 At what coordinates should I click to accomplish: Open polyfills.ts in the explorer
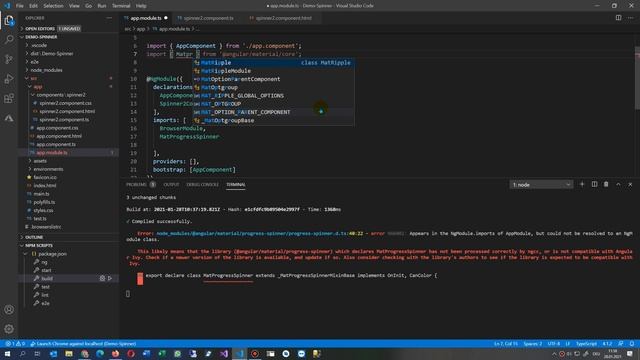(44, 202)
